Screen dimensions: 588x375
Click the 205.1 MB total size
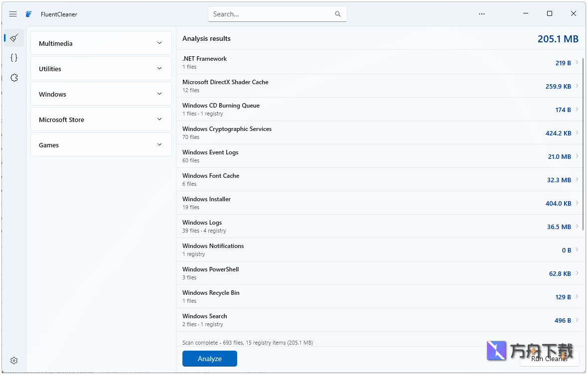click(x=558, y=39)
